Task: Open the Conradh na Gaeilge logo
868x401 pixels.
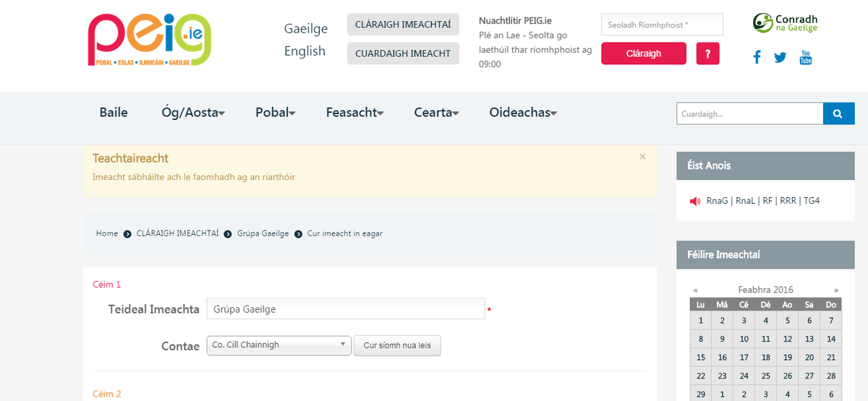Action: click(x=784, y=23)
